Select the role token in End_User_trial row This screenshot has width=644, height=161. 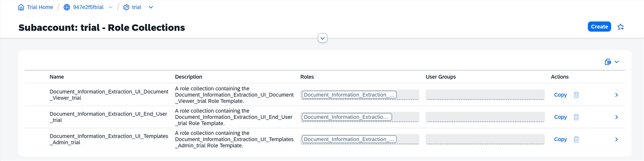click(x=347, y=117)
